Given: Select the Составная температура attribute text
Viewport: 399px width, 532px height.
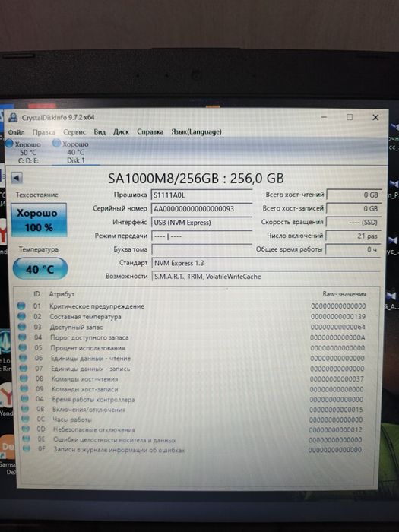Looking at the screenshot, I should pos(85,317).
